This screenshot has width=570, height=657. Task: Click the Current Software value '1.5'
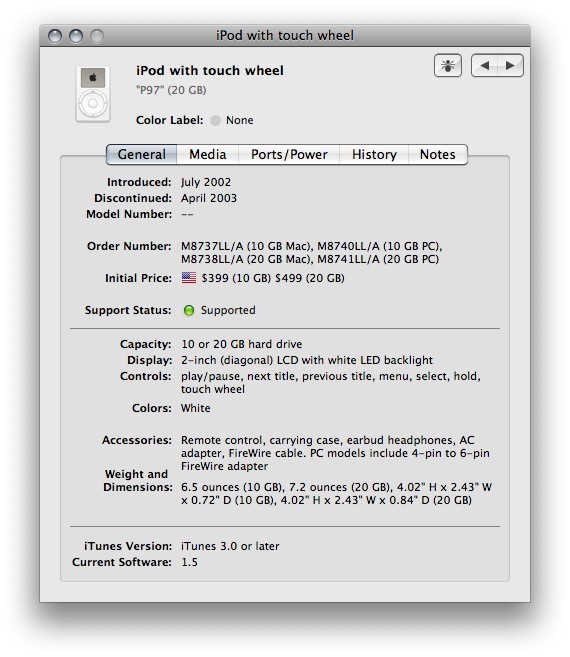pyautogui.click(x=189, y=562)
